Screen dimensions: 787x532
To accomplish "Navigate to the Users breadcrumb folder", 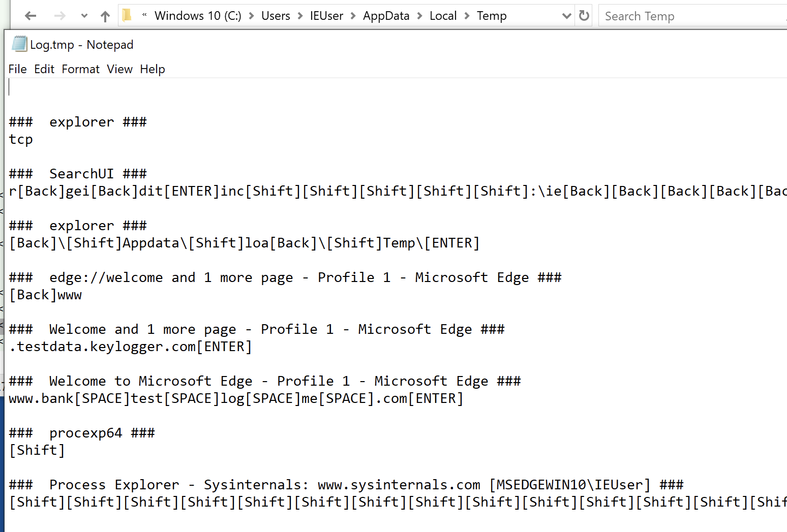I will coord(276,16).
